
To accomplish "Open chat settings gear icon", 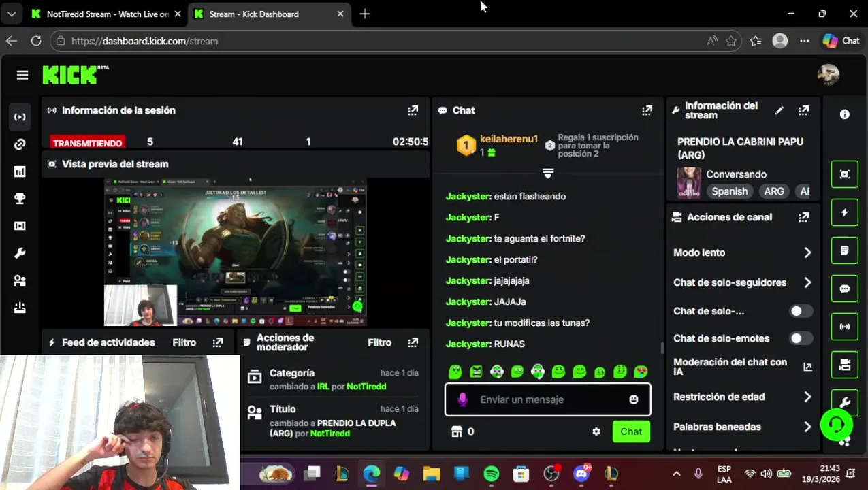I will click(596, 431).
